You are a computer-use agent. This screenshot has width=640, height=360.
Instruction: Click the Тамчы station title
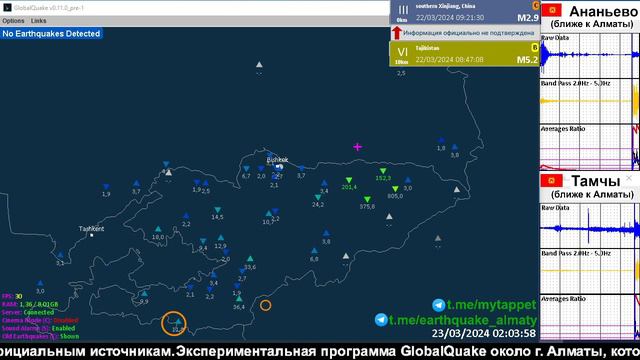596,181
